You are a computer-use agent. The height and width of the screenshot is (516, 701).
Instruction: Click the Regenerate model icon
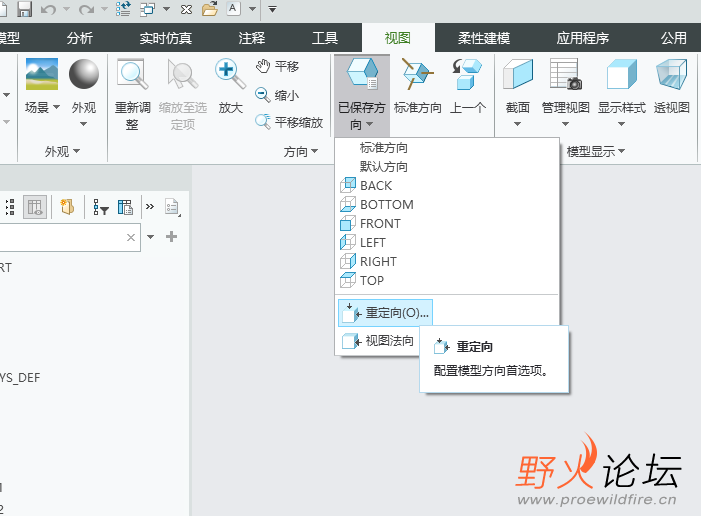[x=123, y=9]
